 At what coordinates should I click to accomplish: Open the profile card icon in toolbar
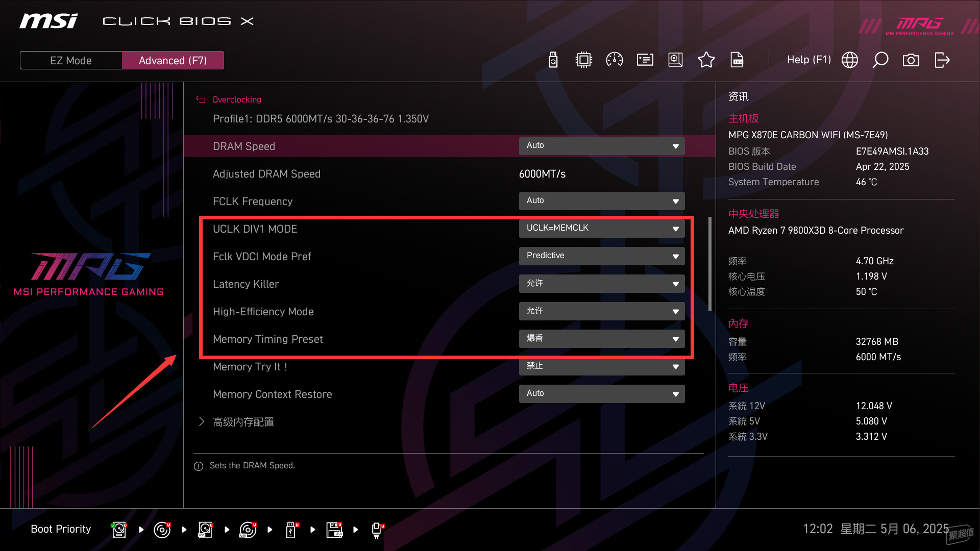coord(645,60)
